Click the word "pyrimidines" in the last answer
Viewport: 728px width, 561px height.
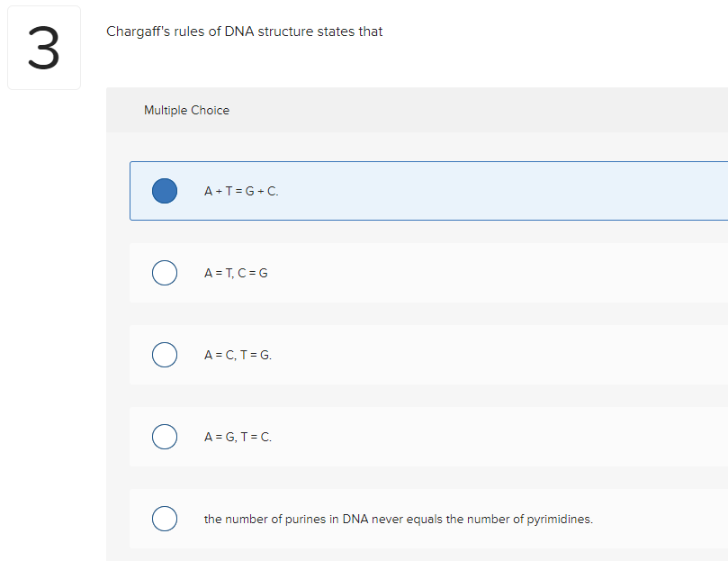click(x=558, y=519)
